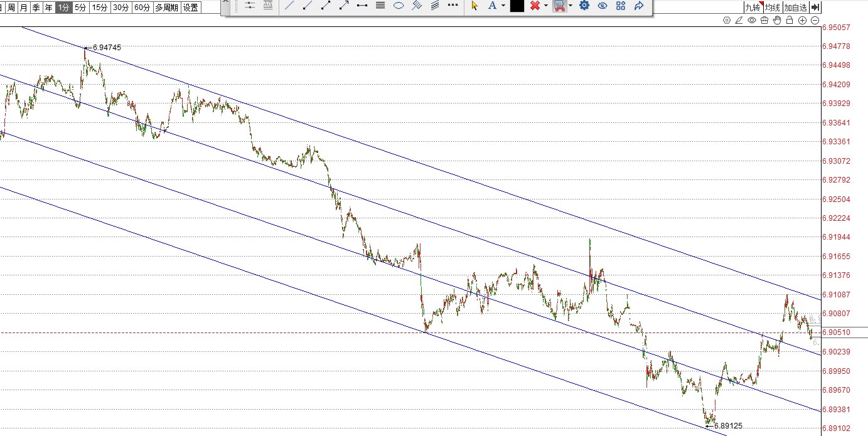Toggle drawings visibility eye in toolbar

[x=603, y=6]
